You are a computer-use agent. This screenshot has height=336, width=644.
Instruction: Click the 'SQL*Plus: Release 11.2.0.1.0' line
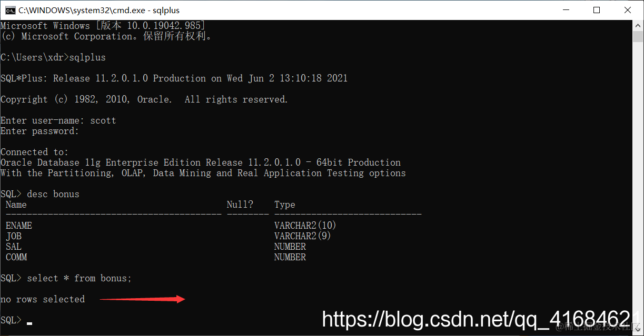click(174, 78)
